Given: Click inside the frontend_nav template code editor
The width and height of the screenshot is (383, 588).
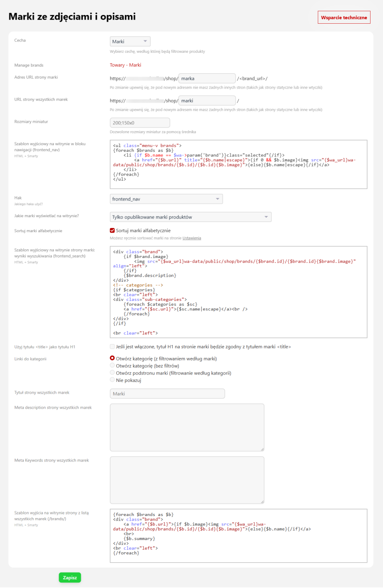Looking at the screenshot, I should click(x=238, y=164).
